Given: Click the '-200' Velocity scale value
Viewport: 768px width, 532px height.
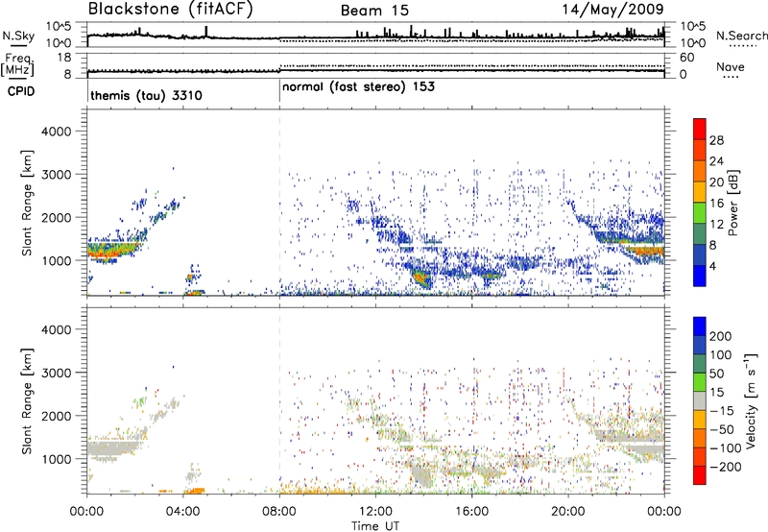Looking at the screenshot, I should pyautogui.click(x=725, y=467).
